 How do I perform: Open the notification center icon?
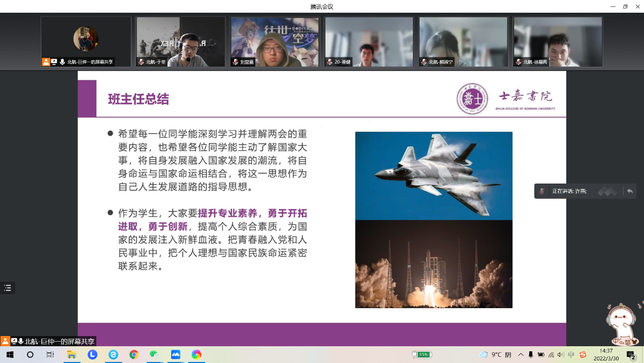[x=631, y=355]
